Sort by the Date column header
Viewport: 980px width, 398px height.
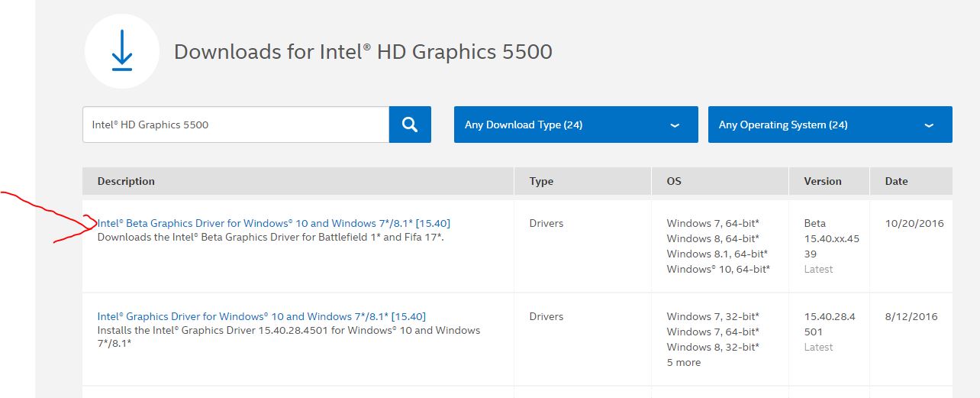click(x=896, y=181)
